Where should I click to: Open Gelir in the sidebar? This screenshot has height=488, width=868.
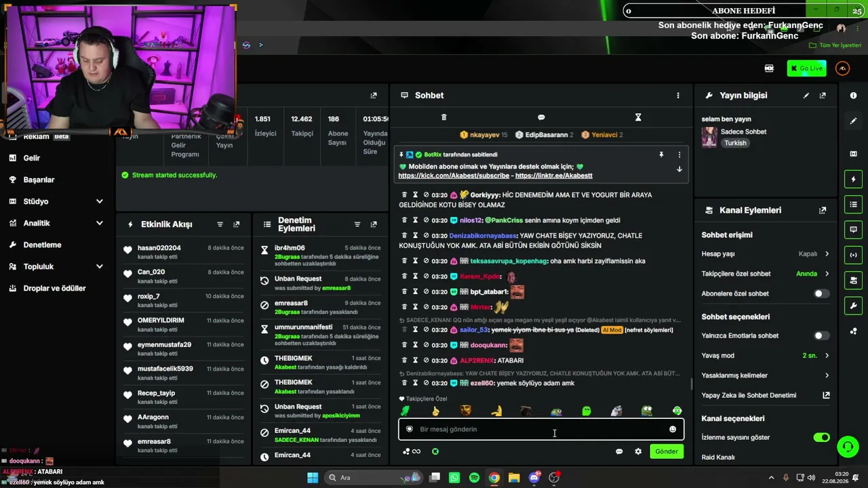[x=32, y=158]
